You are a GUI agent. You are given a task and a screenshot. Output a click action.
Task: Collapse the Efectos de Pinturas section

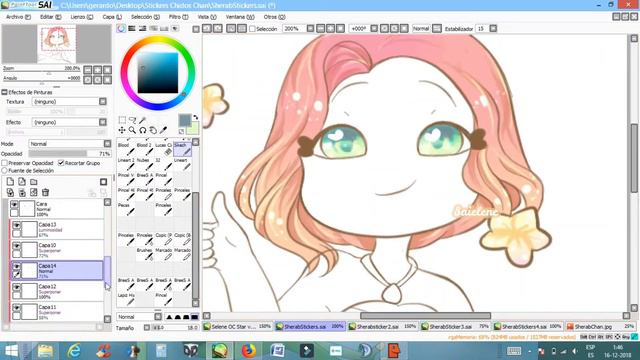(4, 92)
